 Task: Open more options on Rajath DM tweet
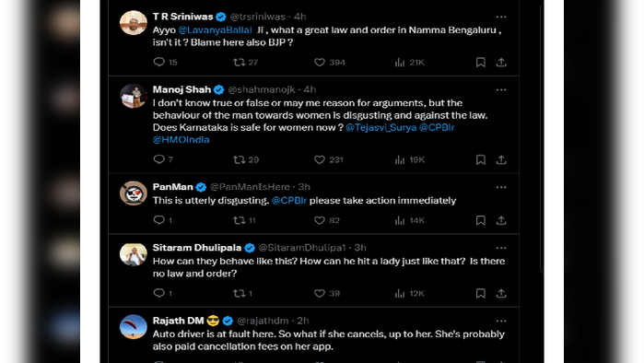click(x=501, y=322)
